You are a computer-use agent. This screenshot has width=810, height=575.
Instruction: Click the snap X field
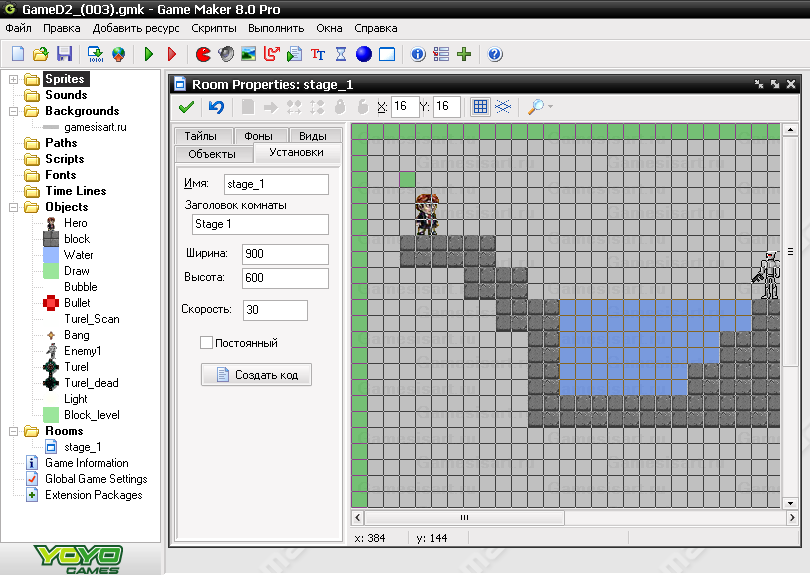pos(404,106)
